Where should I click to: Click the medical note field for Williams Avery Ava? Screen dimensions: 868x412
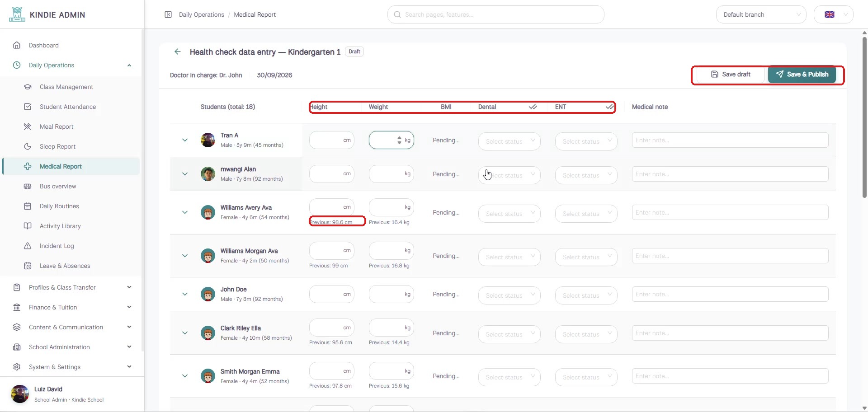[x=730, y=212]
